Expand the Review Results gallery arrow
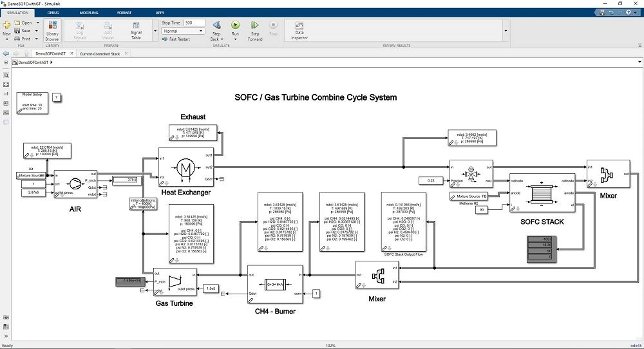Image resolution: width=644 pixels, height=349 pixels. tap(505, 30)
